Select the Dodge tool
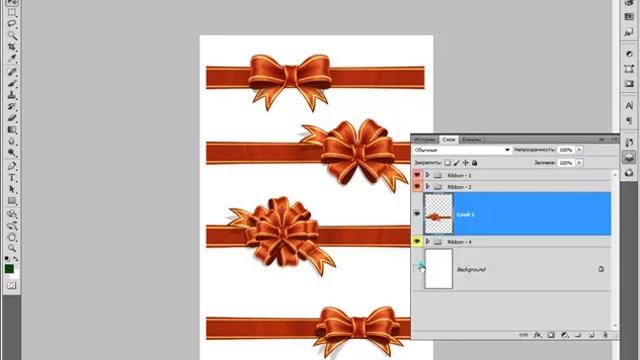The height and width of the screenshot is (360, 640). click(12, 153)
